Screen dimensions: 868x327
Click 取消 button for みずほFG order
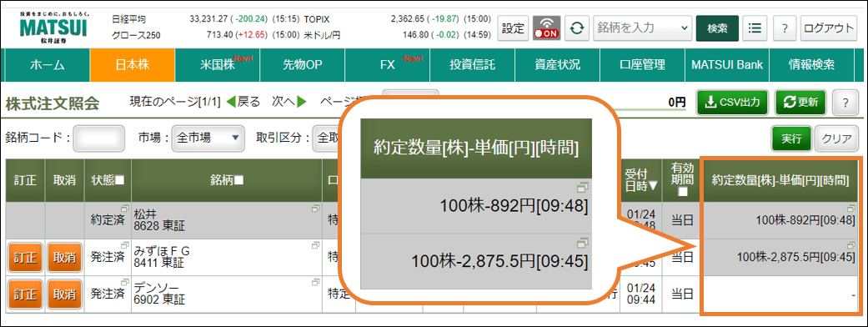tap(65, 257)
